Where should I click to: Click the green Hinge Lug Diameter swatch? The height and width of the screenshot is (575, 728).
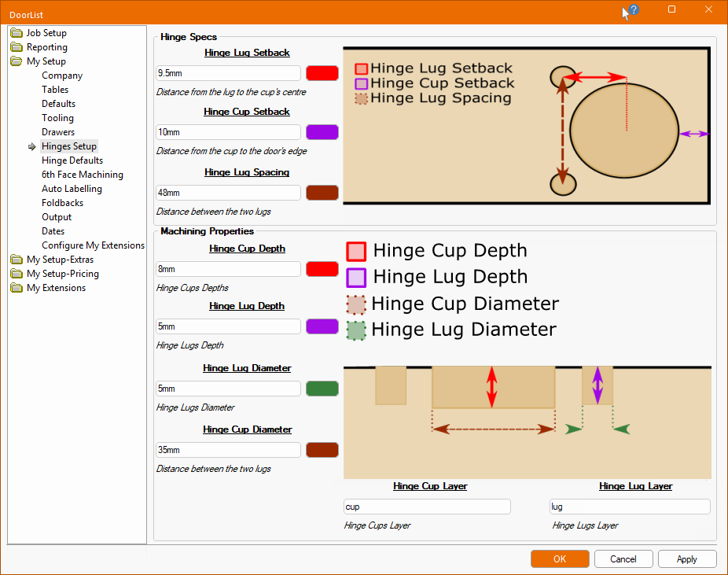(322, 389)
